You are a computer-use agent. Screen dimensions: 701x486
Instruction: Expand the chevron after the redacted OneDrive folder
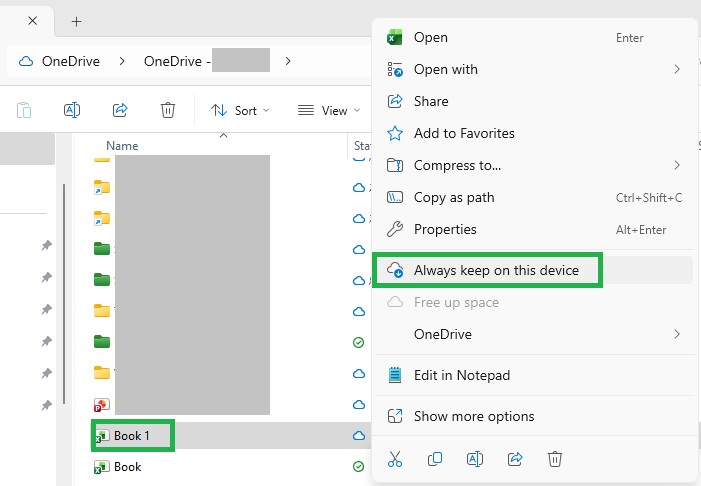coord(288,61)
